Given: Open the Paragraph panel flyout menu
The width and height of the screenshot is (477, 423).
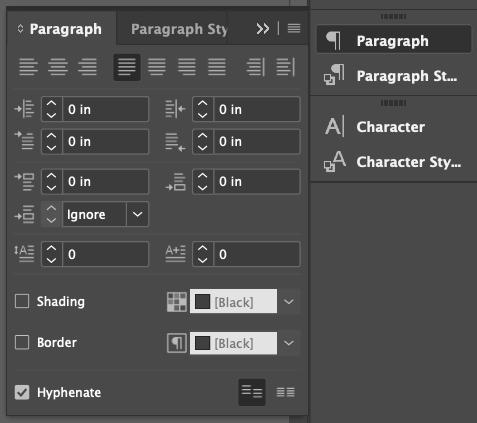Looking at the screenshot, I should click(x=294, y=29).
